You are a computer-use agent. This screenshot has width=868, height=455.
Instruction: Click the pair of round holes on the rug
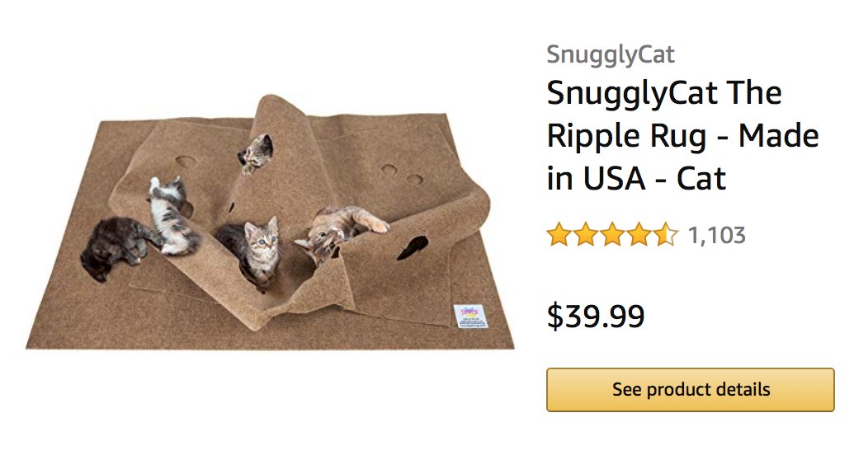402,174
